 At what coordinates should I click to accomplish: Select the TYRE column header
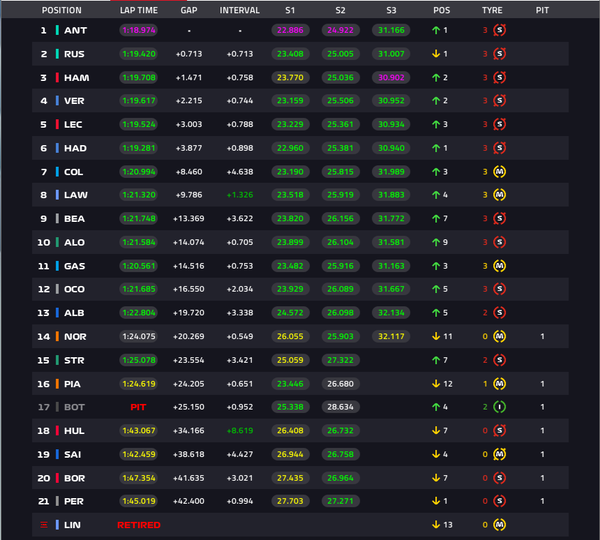coord(492,10)
